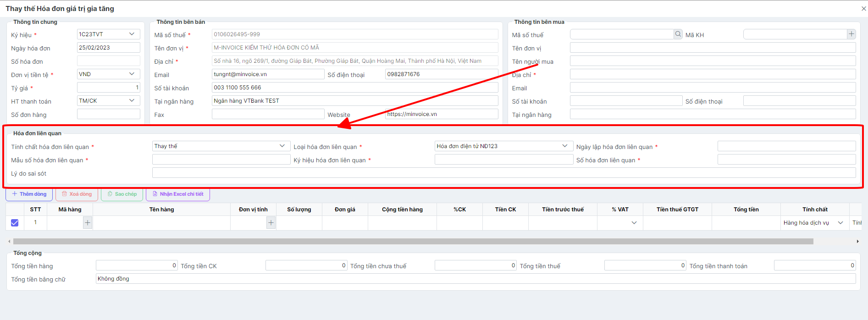
Task: Open the Tính chất hóa đơn liên quan dropdown
Action: coord(221,146)
